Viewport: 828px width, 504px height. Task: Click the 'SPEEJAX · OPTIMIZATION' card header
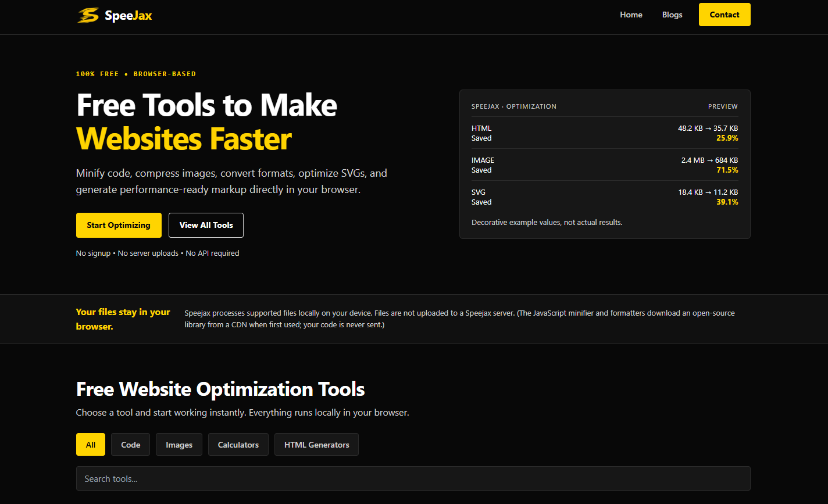pyautogui.click(x=514, y=106)
